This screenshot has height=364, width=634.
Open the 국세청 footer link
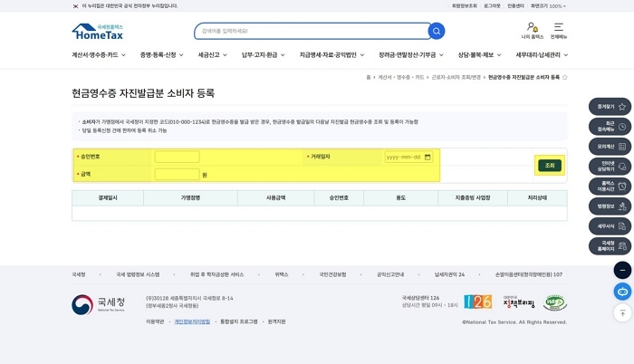coord(79,274)
